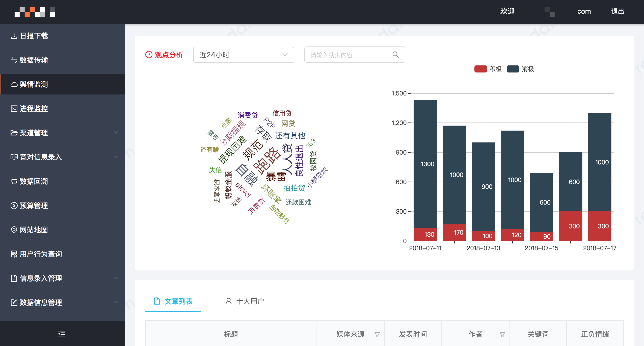Click the 关键词 column header

[x=538, y=334]
